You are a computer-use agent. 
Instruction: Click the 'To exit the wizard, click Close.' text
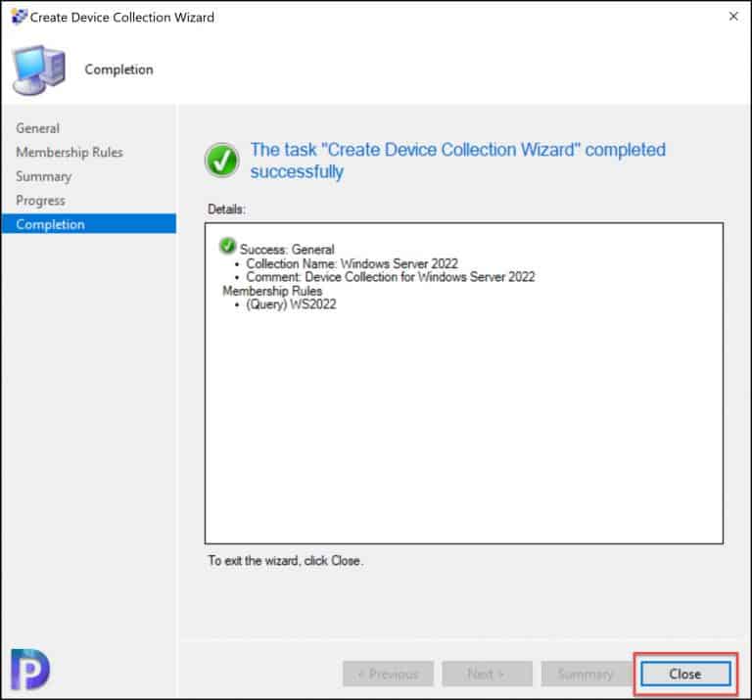pos(285,560)
